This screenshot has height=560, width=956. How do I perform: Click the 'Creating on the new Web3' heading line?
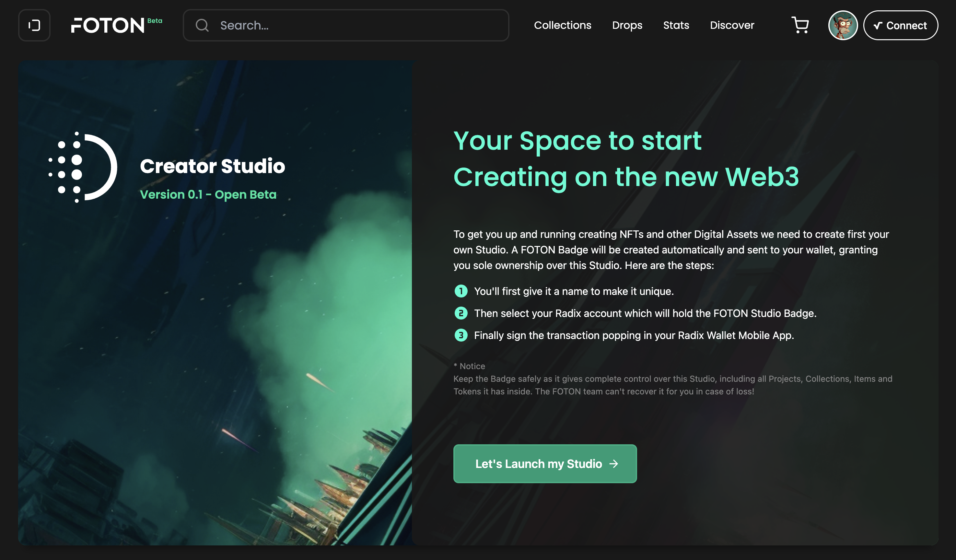click(626, 177)
